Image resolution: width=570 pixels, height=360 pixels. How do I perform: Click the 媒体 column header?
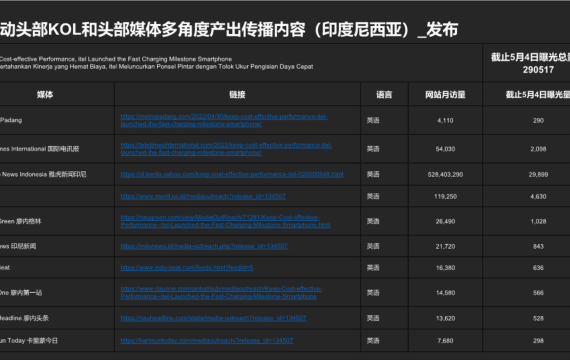click(x=45, y=95)
